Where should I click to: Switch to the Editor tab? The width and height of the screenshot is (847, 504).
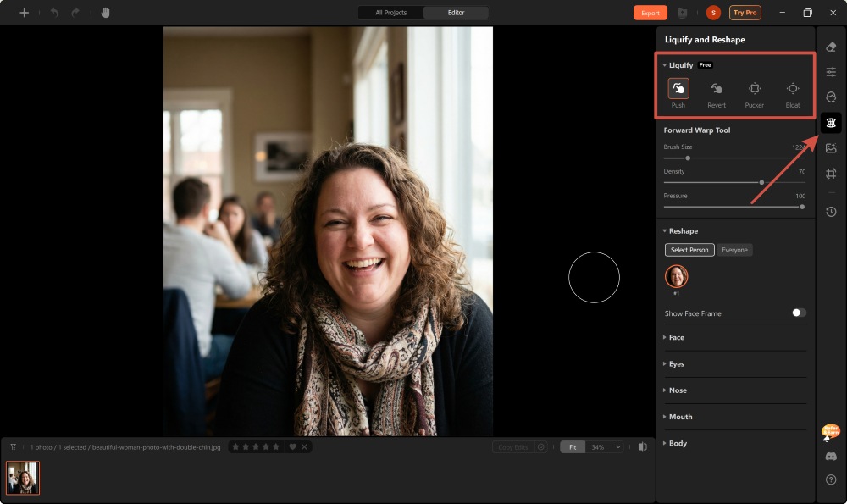[x=456, y=13]
